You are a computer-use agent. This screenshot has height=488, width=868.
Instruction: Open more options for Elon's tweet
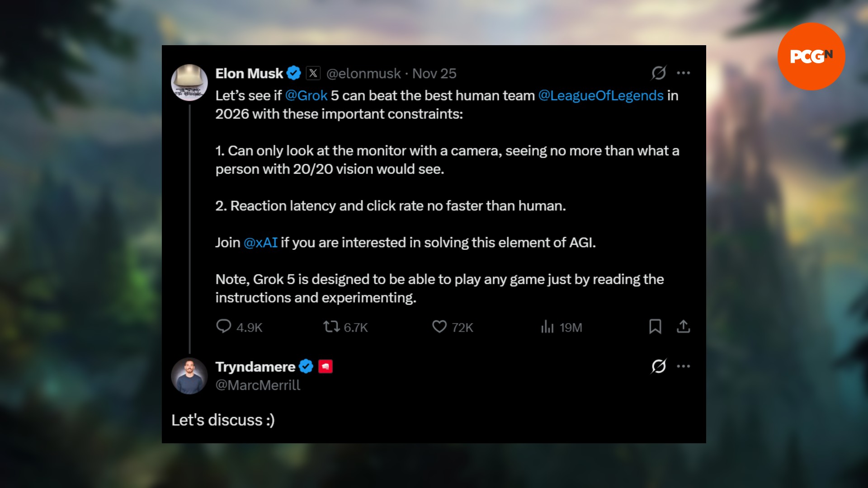click(683, 73)
